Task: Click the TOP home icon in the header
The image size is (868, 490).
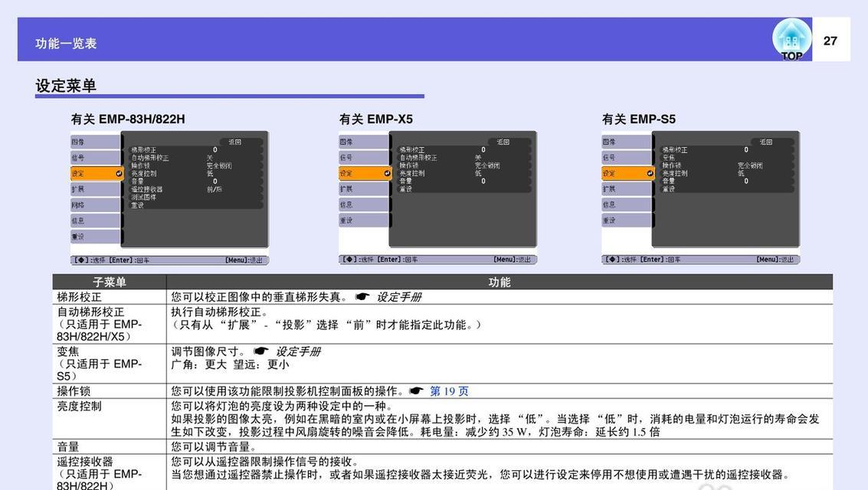Action: click(x=791, y=39)
